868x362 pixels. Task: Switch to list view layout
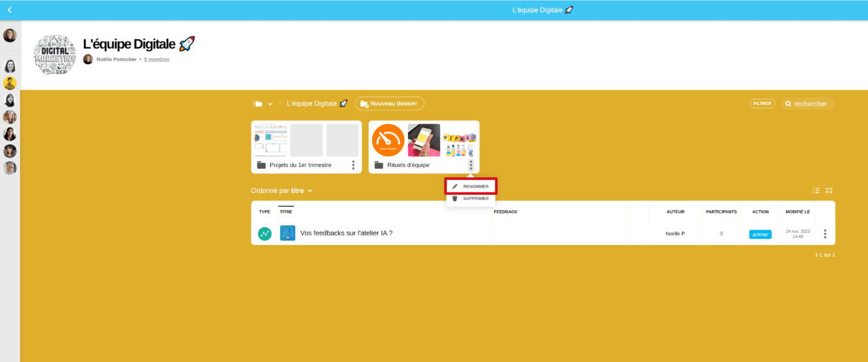[816, 191]
